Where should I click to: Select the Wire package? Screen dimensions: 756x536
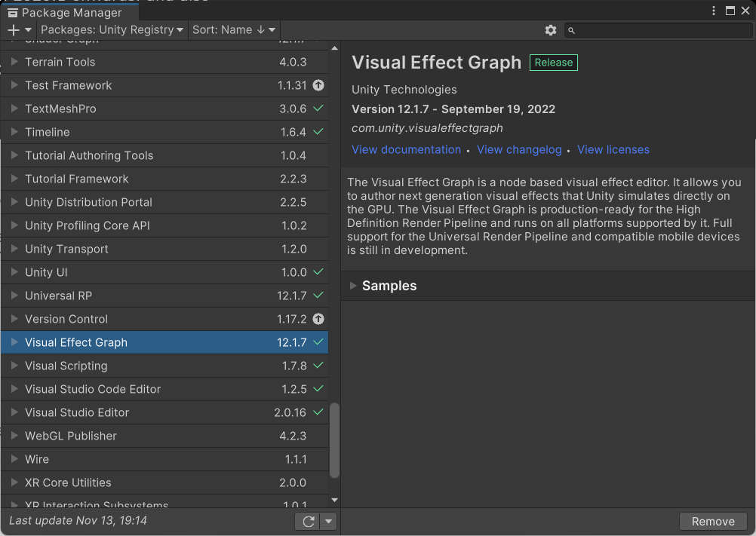point(164,459)
